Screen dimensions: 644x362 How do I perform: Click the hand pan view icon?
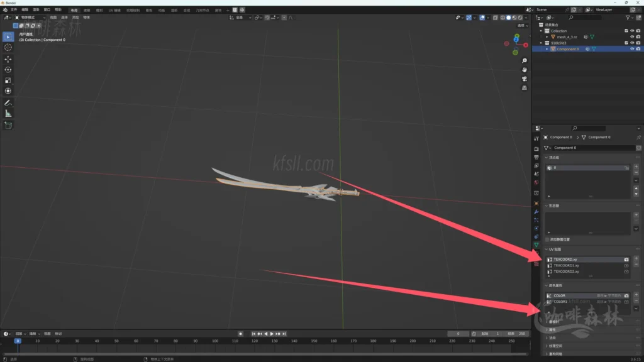coord(525,70)
